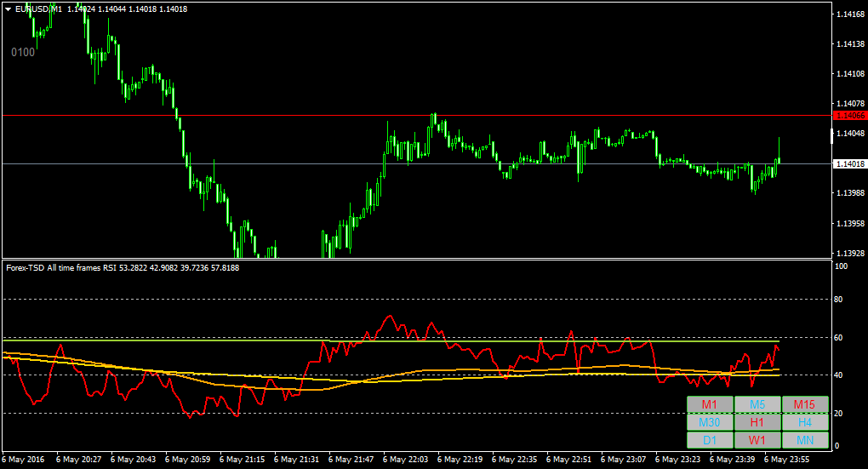The height and width of the screenshot is (469, 868).
Task: Toggle the D1 timeframe button
Action: pos(710,440)
